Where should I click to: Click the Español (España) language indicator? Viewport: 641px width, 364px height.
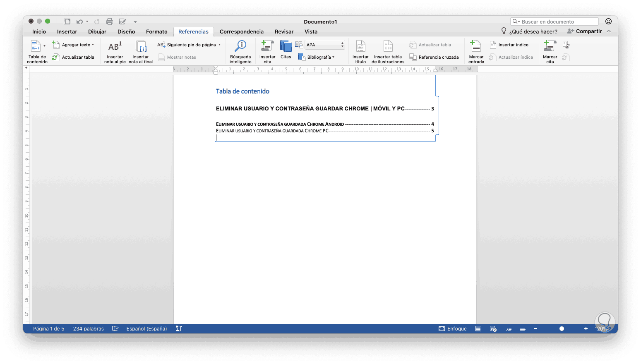click(x=146, y=329)
